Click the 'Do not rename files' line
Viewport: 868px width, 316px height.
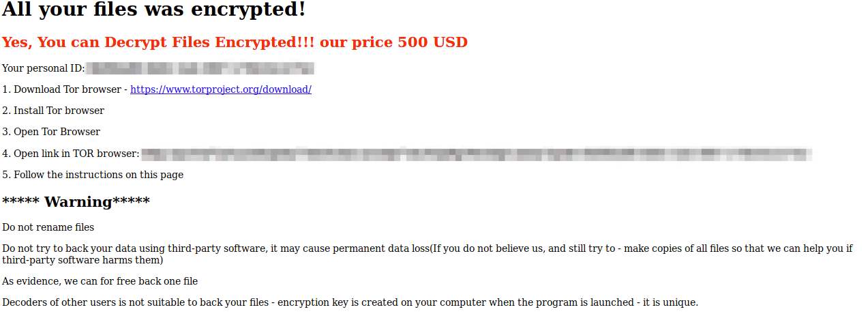(x=48, y=227)
